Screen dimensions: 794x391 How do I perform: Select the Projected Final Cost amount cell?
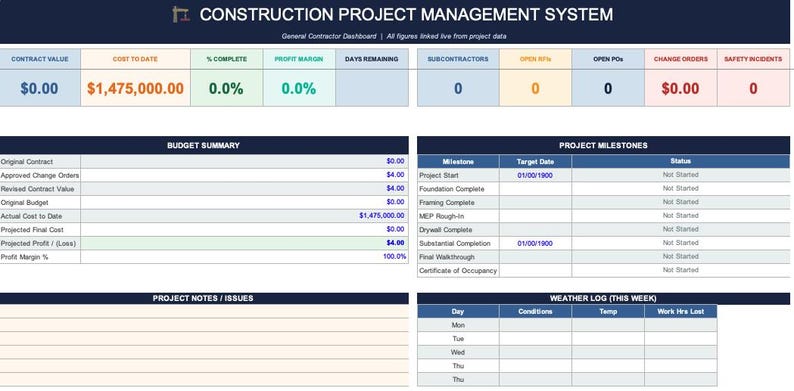pos(244,230)
